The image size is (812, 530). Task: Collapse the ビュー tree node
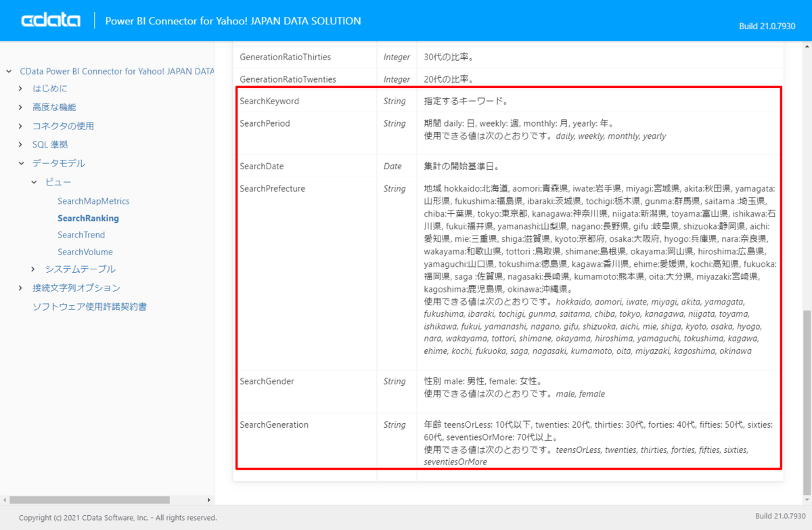(x=34, y=182)
